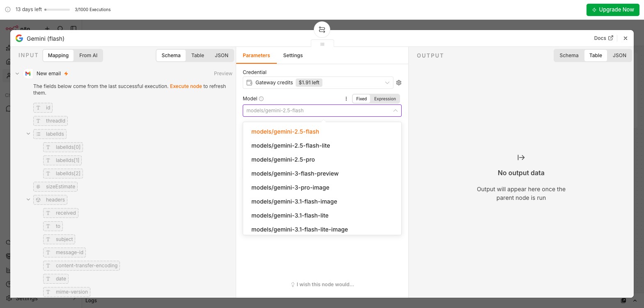Click the Google logo next to Gemini (flash)
The height and width of the screenshot is (308, 644).
tap(19, 38)
